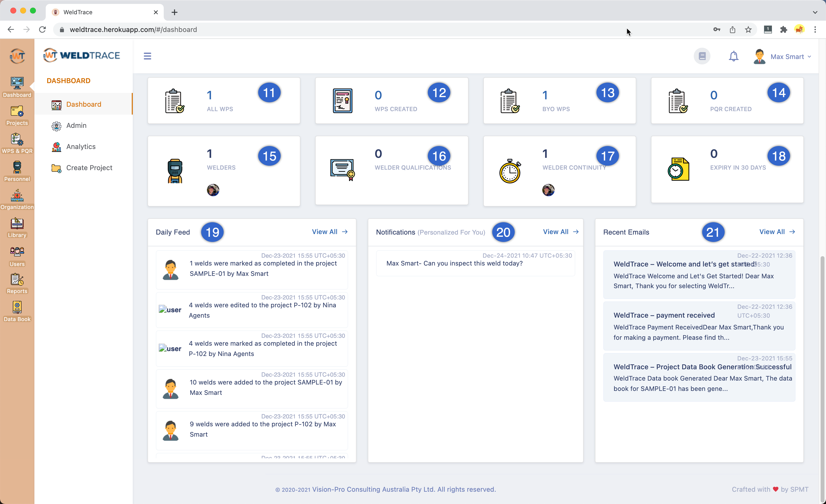Open Chrome three-dot menu
826x504 pixels.
pyautogui.click(x=815, y=30)
